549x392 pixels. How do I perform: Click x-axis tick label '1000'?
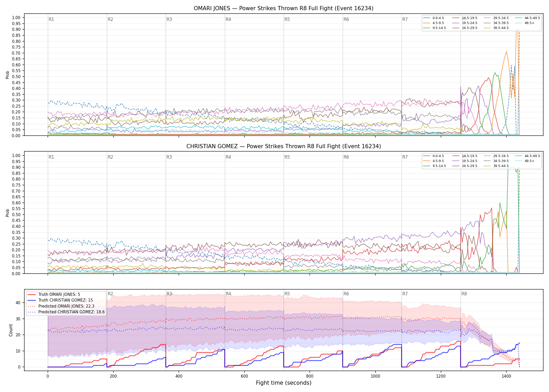(x=375, y=376)
